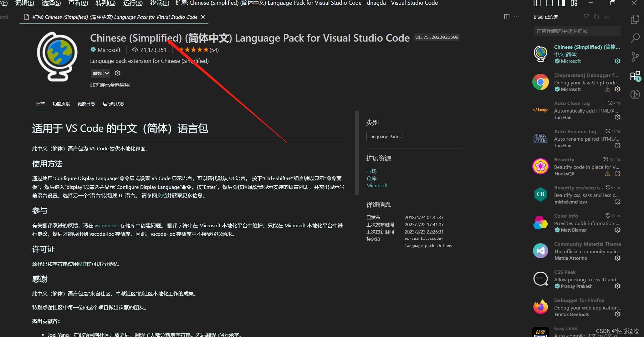Image resolution: width=644 pixels, height=337 pixels.
Task: Open gear menu for Auto Close Tag
Action: pyautogui.click(x=617, y=117)
